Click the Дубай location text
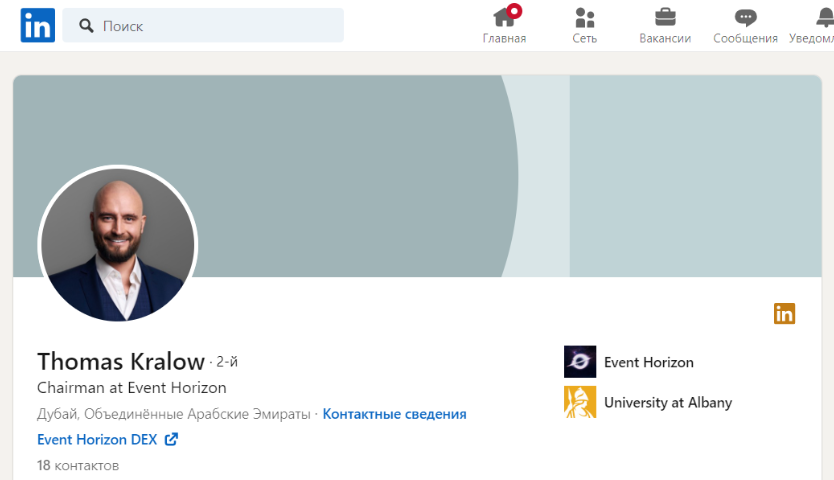The height and width of the screenshot is (480, 834). [x=173, y=414]
